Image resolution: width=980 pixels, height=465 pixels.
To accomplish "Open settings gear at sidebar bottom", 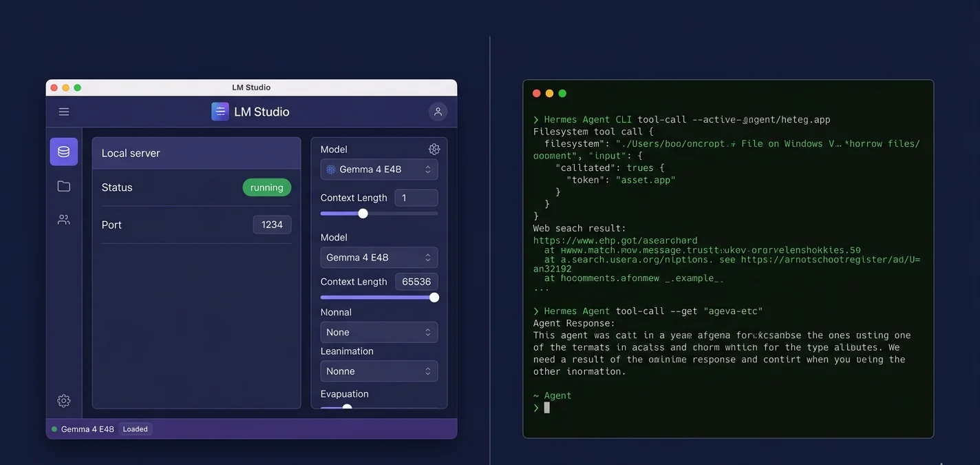I will [x=64, y=401].
